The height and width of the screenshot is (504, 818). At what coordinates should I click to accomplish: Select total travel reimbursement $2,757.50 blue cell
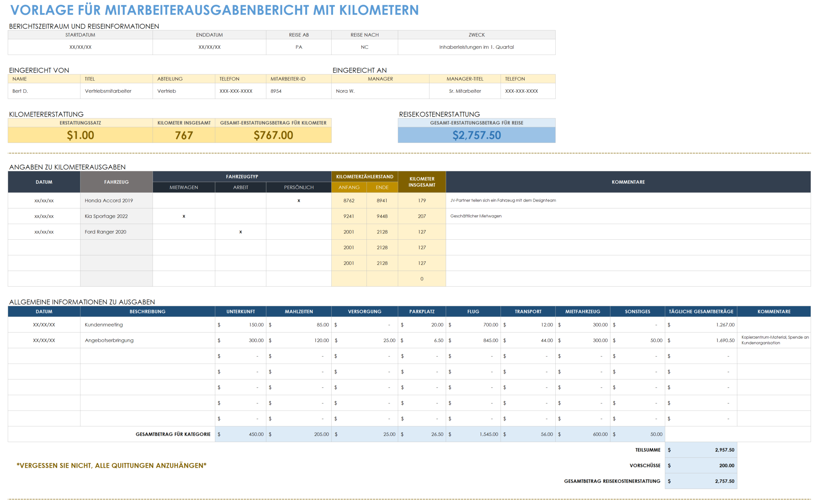[x=476, y=135]
